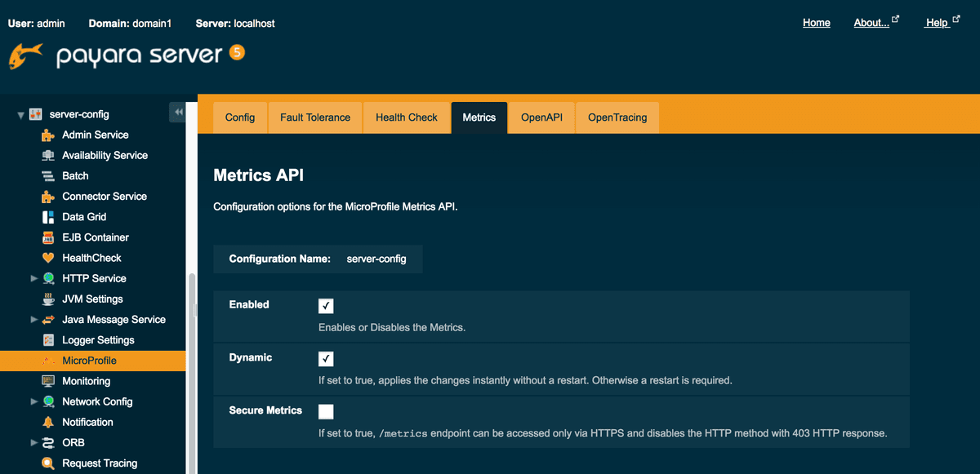Viewport: 980px width, 474px height.
Task: Click the HealthCheck heart icon
Action: [x=48, y=258]
